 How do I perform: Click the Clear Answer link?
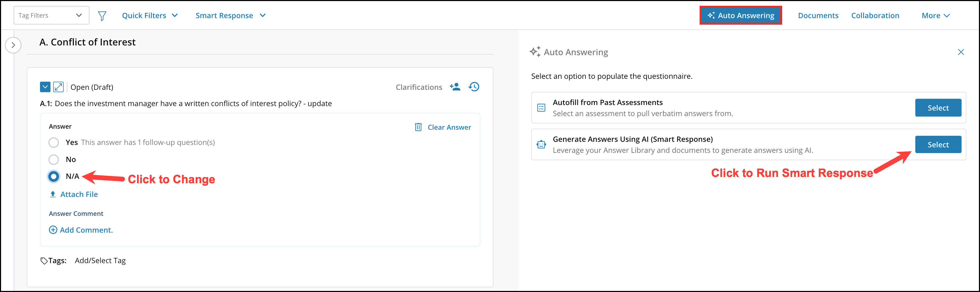click(449, 127)
